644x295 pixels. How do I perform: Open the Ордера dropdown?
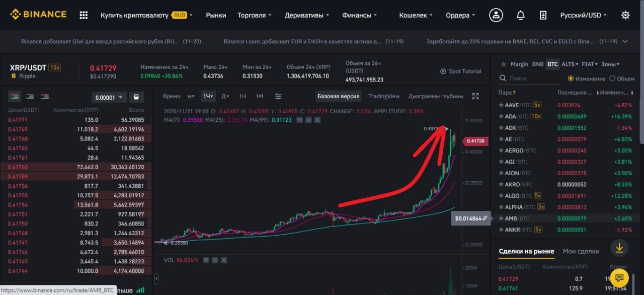point(460,15)
